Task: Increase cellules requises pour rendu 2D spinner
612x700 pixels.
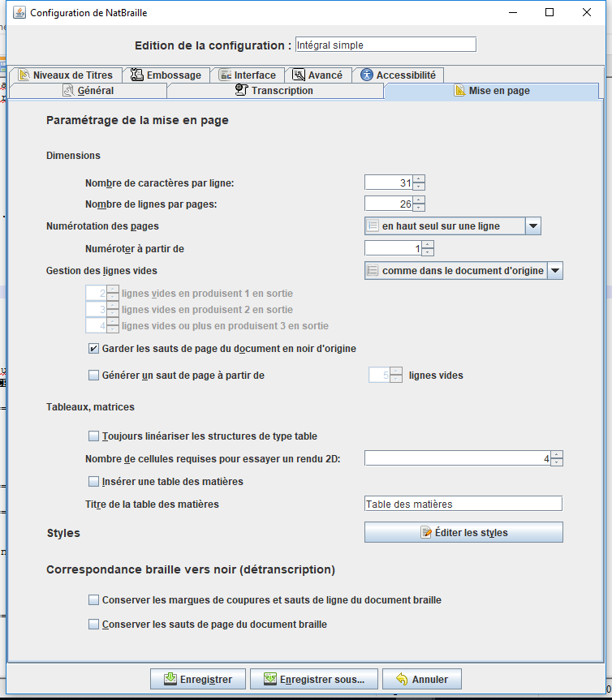Action: click(x=557, y=455)
